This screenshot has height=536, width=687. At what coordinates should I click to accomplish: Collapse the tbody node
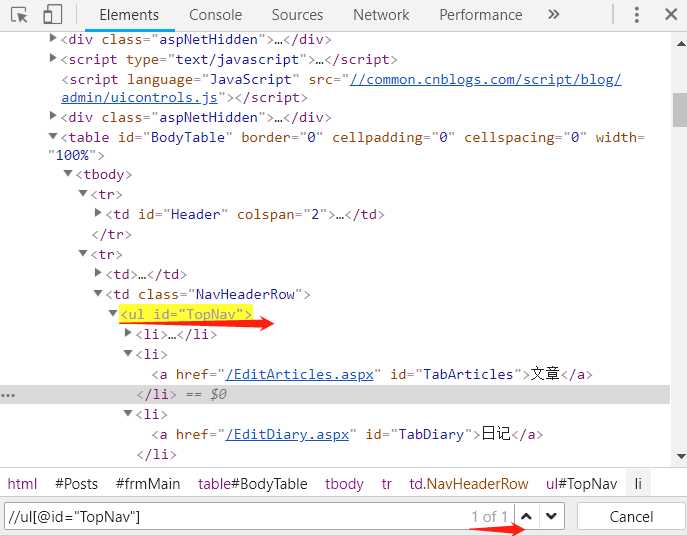tap(68, 173)
